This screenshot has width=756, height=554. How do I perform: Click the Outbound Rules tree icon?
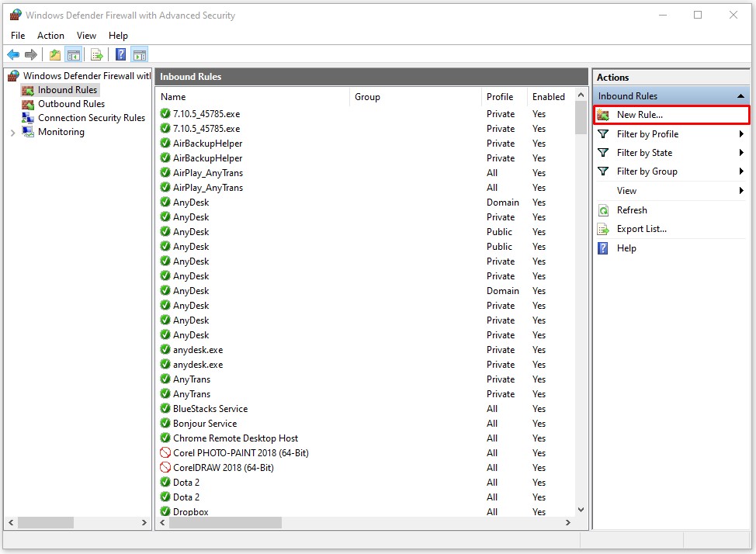point(28,104)
